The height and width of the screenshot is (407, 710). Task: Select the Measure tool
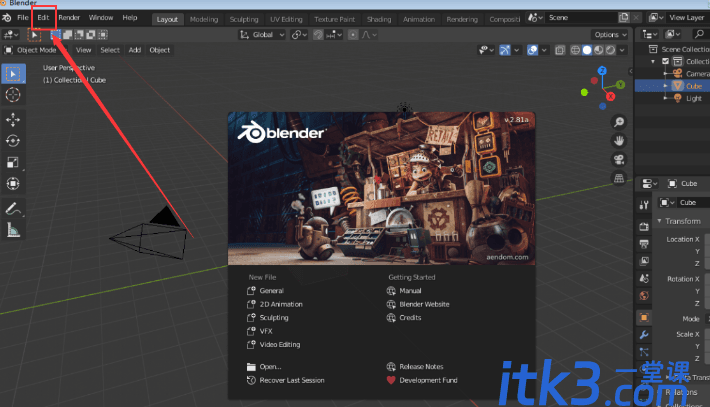(x=13, y=230)
